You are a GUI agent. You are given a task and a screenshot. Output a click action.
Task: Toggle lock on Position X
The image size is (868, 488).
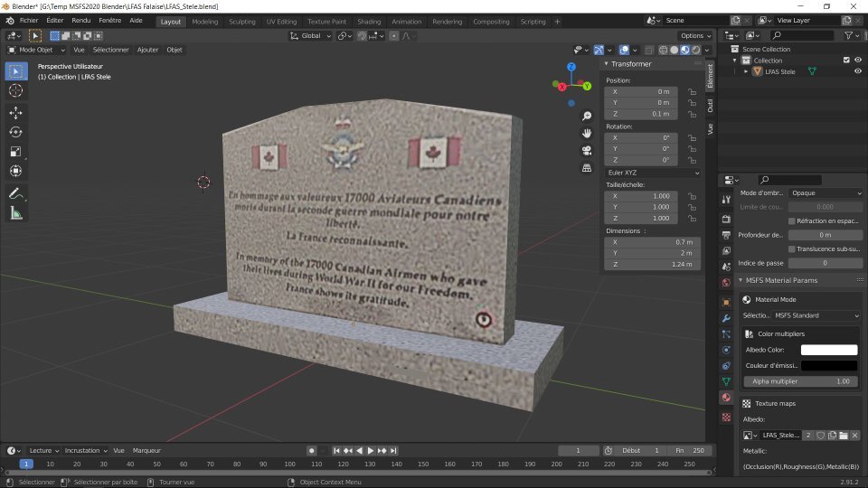[692, 91]
